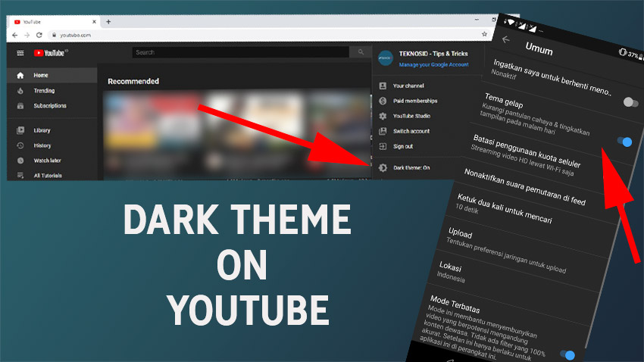This screenshot has height=362, width=644.
Task: Click the All Tutorials playlist icon
Action: 20,175
